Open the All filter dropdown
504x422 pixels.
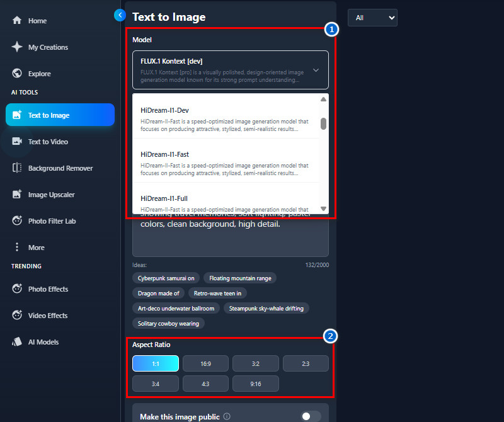click(372, 18)
